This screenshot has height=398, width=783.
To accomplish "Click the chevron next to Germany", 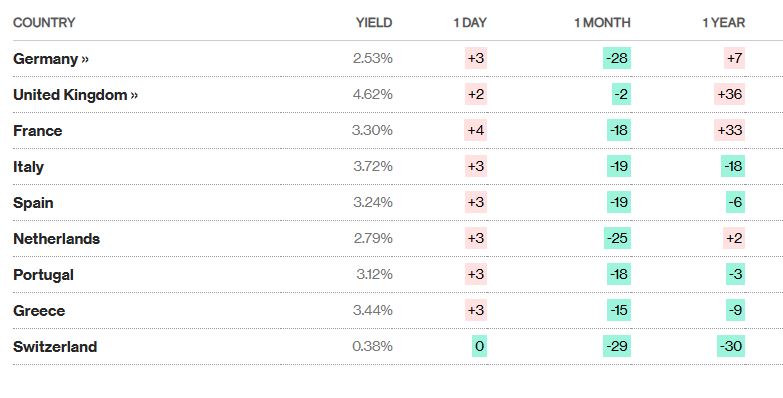I will pos(85,59).
